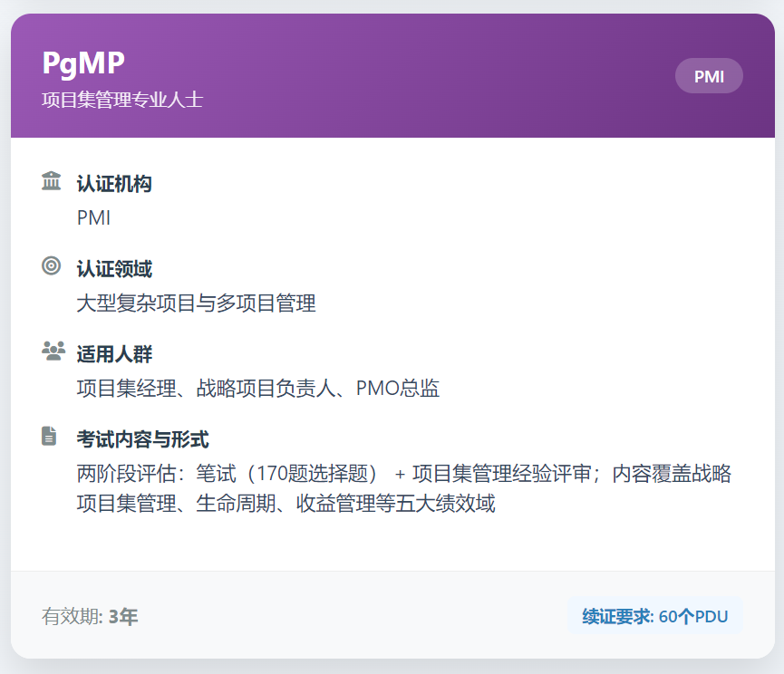Click the subtitle 项目集管理专业人士
Screen dimensions: 784x674
(x=122, y=100)
